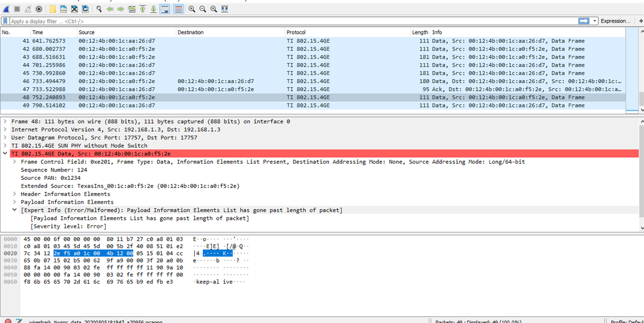Toggle packet list colorization rules
Viewport: 644px width, 323px height.
(x=179, y=9)
